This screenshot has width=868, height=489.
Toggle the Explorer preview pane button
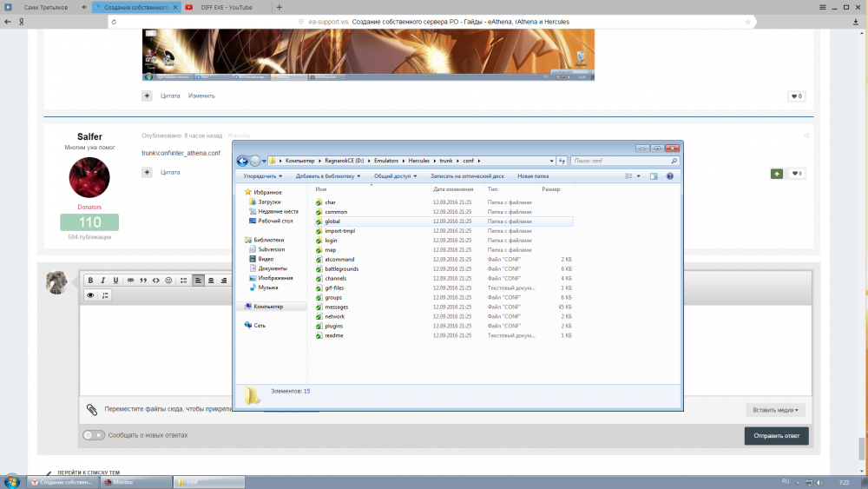pos(654,176)
